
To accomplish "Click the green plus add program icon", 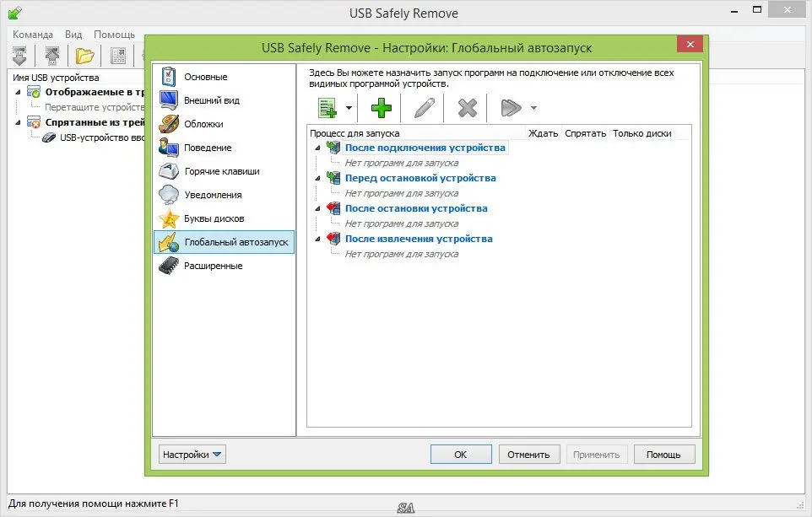I will pyautogui.click(x=382, y=108).
